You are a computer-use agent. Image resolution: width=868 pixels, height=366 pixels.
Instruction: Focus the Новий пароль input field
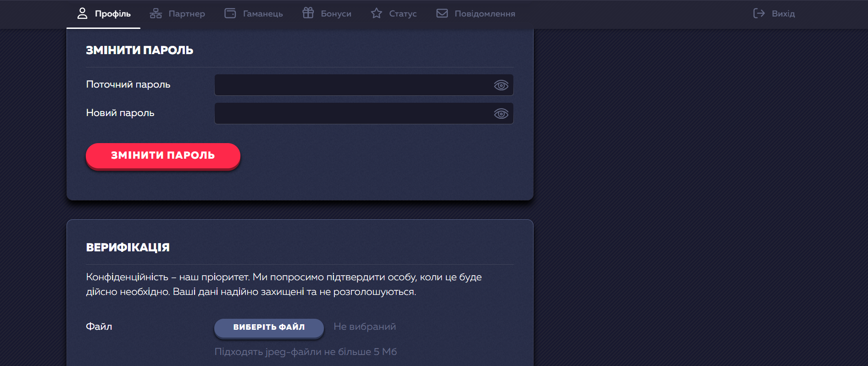(364, 113)
